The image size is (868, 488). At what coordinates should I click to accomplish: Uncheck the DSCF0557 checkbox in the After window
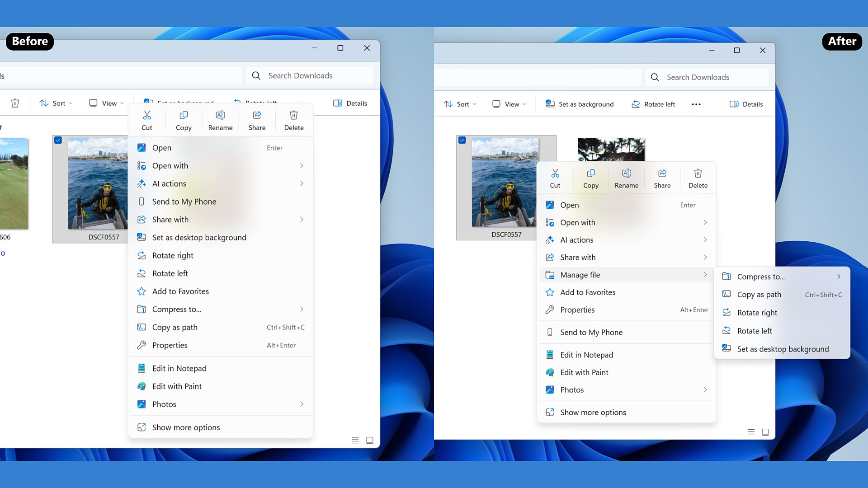[462, 140]
